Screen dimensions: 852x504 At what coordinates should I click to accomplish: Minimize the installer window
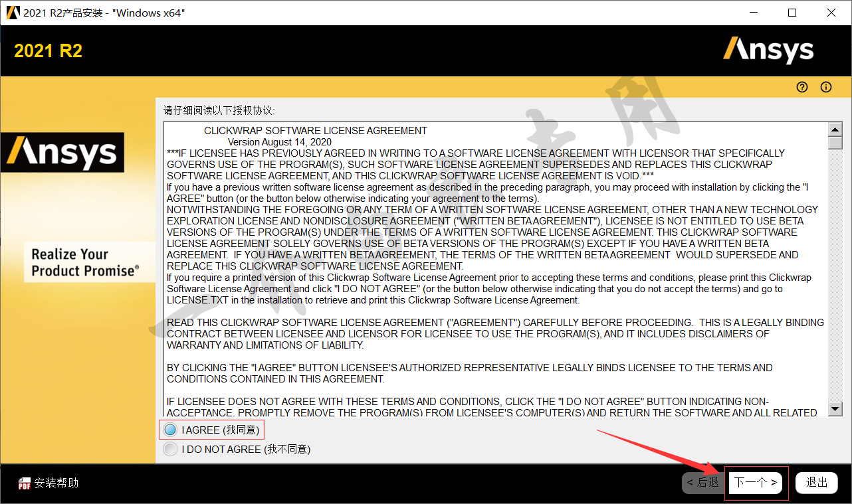pos(753,13)
